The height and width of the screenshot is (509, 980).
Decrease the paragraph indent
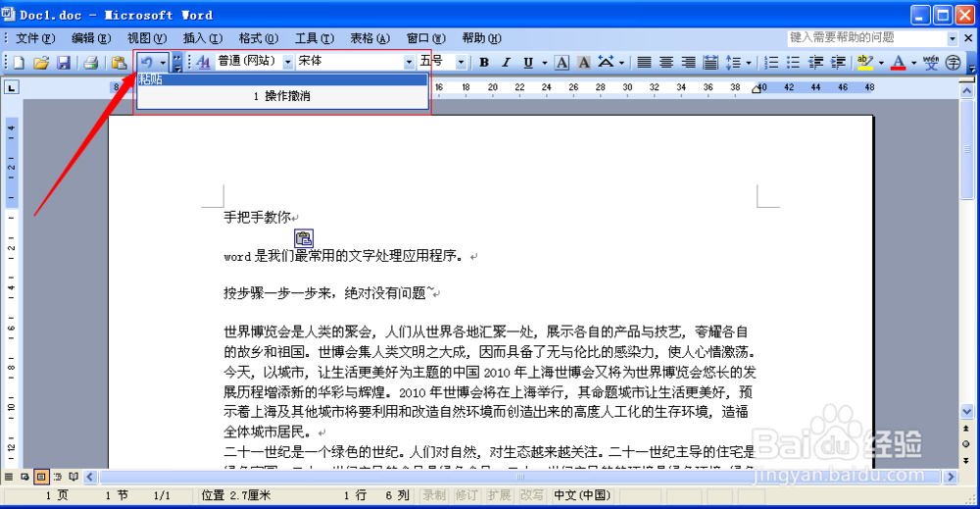816,63
